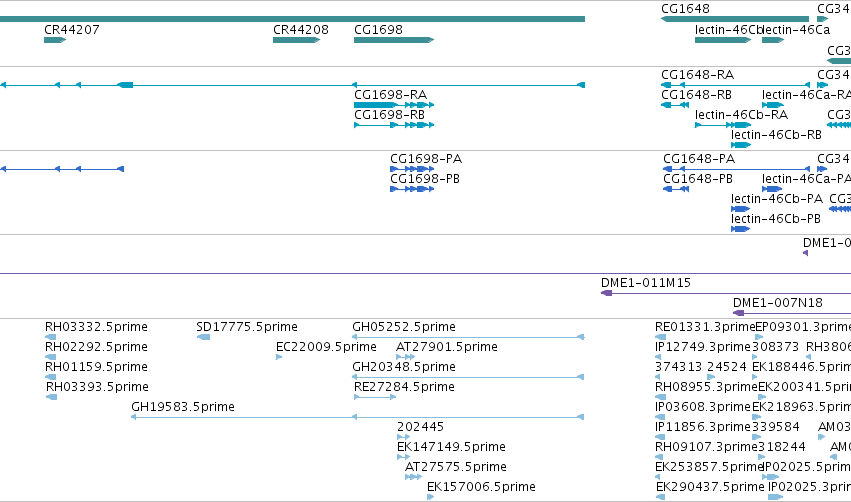This screenshot has width=851, height=502.
Task: Select CG1698-RA transcript glyph
Action: (394, 105)
